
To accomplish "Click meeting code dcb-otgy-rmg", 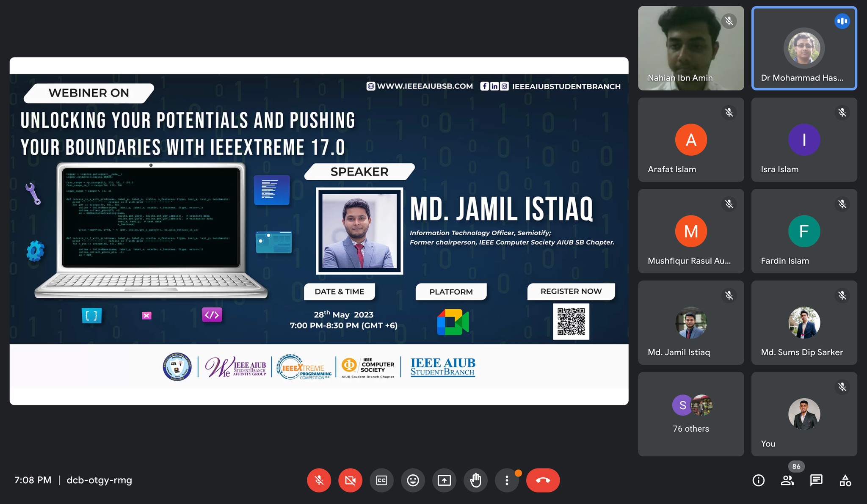I will point(99,480).
